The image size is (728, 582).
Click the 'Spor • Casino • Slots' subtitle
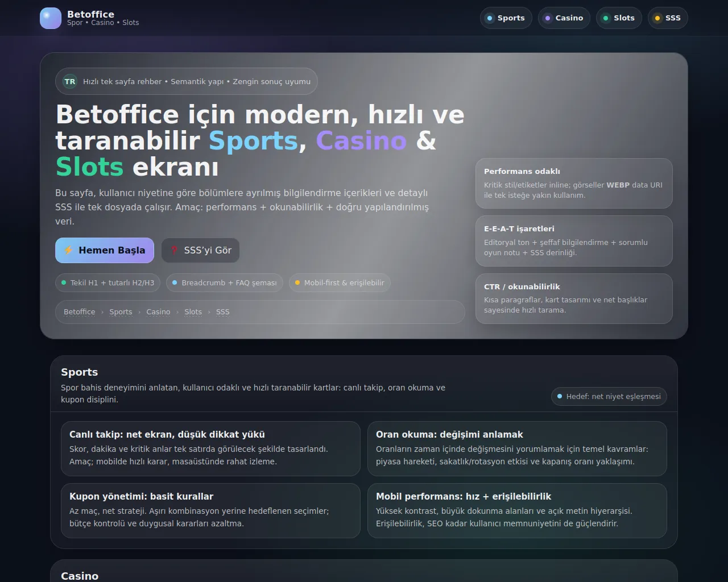pos(103,23)
